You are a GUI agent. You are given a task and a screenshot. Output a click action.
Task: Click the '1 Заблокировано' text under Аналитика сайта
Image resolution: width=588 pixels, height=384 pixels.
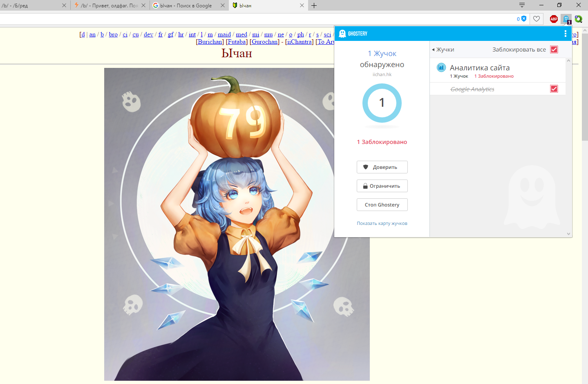tap(494, 76)
